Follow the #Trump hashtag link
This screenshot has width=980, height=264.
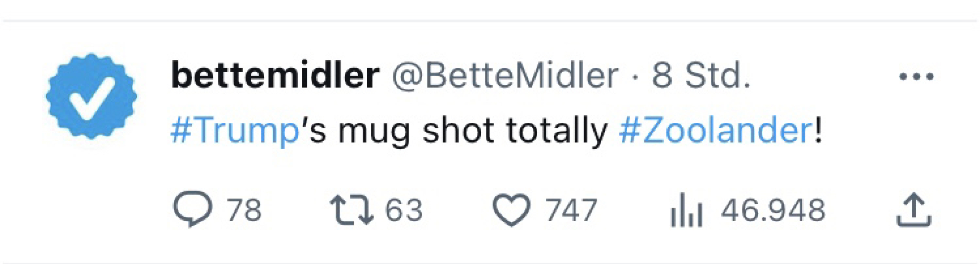click(235, 131)
